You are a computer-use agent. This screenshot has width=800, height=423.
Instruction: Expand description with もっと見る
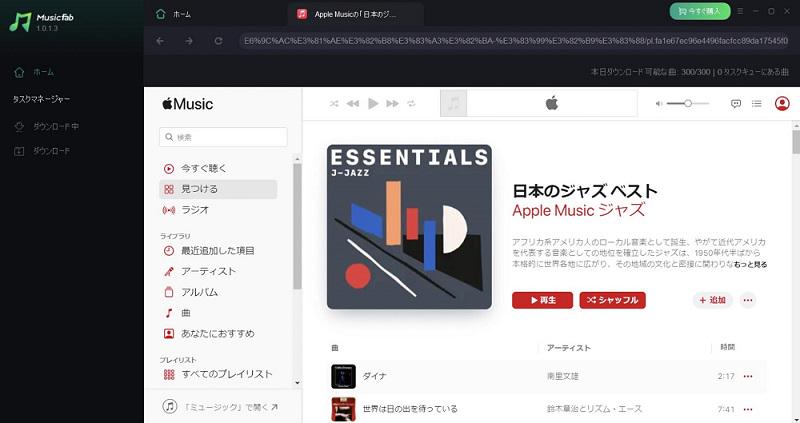click(x=751, y=264)
